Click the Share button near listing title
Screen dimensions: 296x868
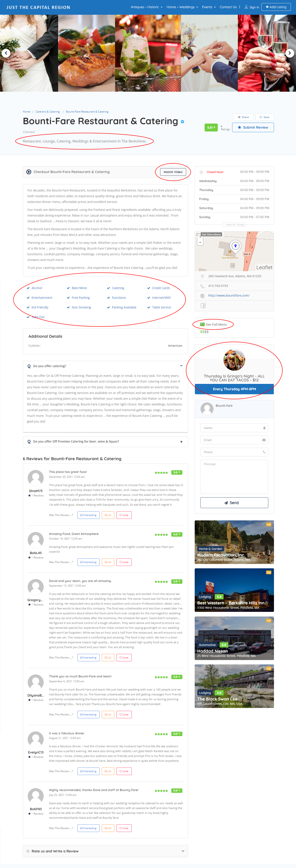[243, 117]
